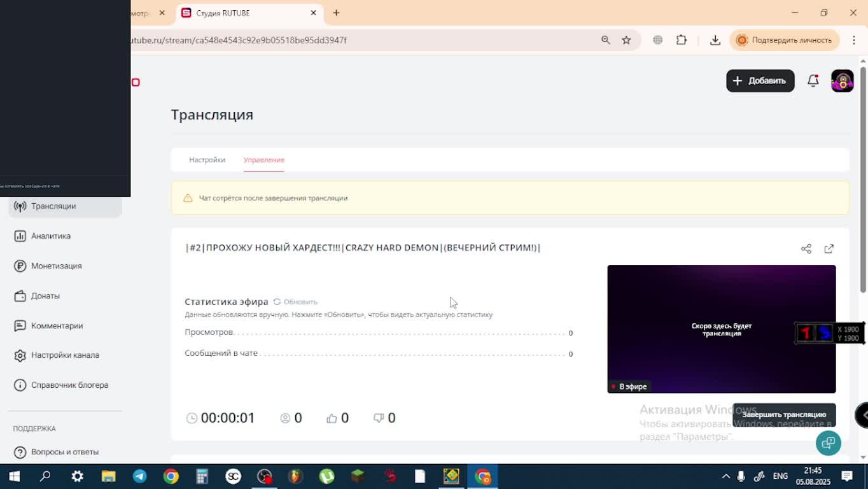Click Завершить трансляцию button
The image size is (868, 489).
784,415
